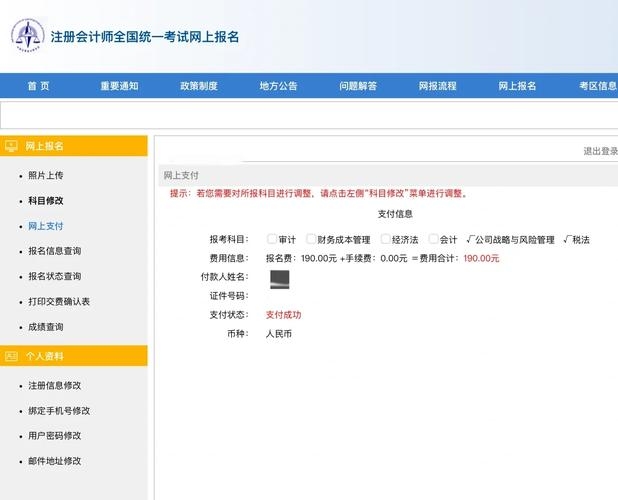This screenshot has width=618, height=500.
Task: Click the redacted payer name block
Action: click(279, 279)
